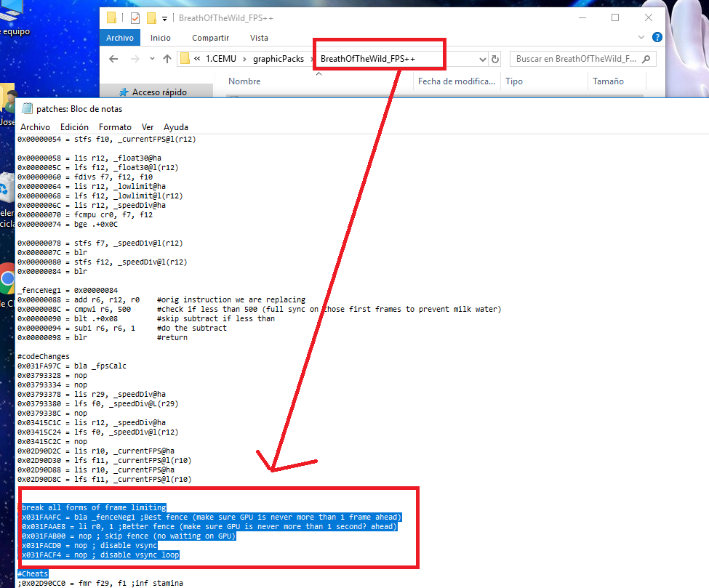
Task: Open the Inicio ribbon tab
Action: (x=161, y=38)
